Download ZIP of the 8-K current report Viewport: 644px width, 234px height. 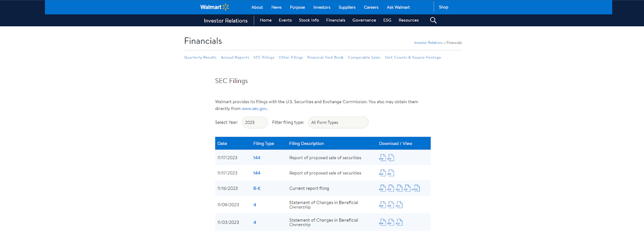(x=407, y=188)
